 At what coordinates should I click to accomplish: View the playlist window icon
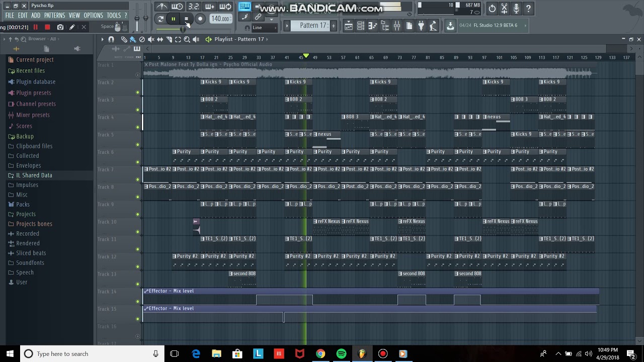coord(348,26)
